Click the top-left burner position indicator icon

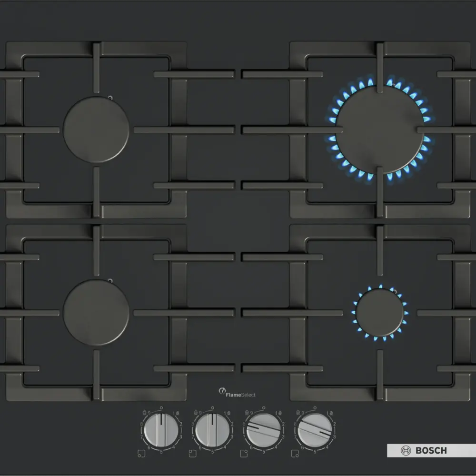(x=192, y=454)
